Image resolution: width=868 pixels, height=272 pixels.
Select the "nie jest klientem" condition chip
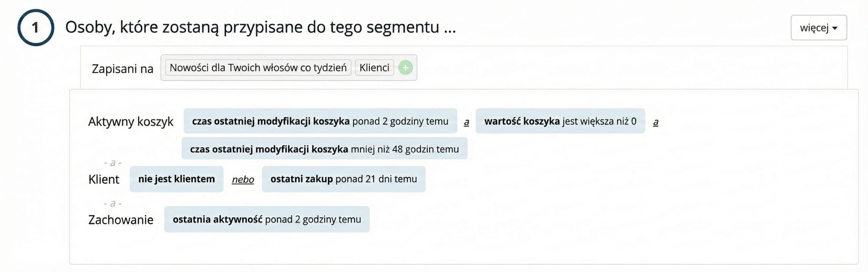click(x=176, y=179)
